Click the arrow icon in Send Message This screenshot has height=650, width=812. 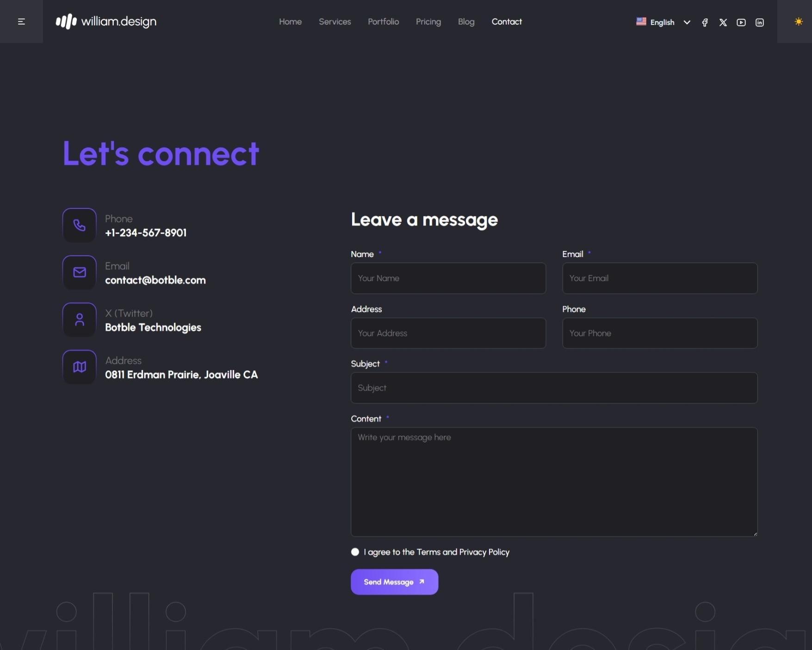[x=421, y=582]
